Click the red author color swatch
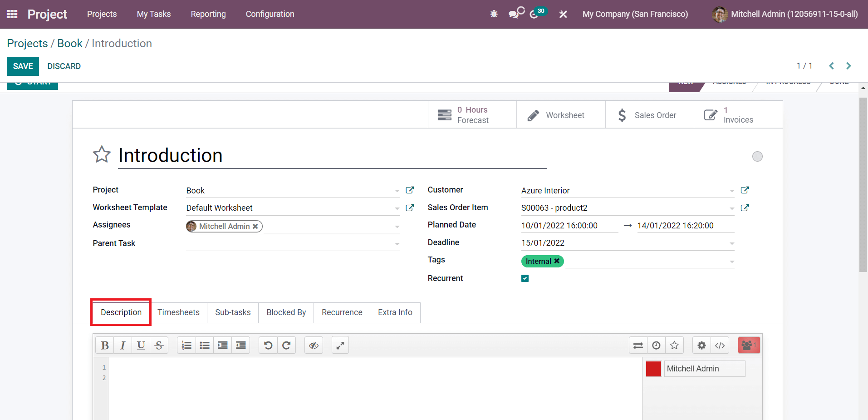 (x=653, y=369)
